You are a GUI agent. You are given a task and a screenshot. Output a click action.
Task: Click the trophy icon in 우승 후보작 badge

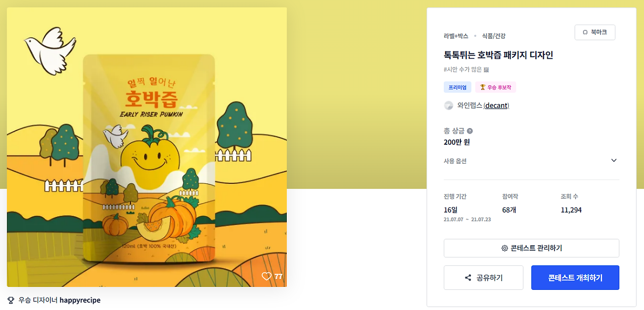pos(482,87)
